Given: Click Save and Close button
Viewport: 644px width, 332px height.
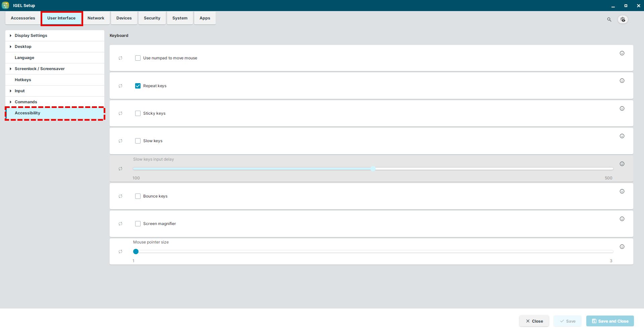Looking at the screenshot, I should (x=610, y=321).
